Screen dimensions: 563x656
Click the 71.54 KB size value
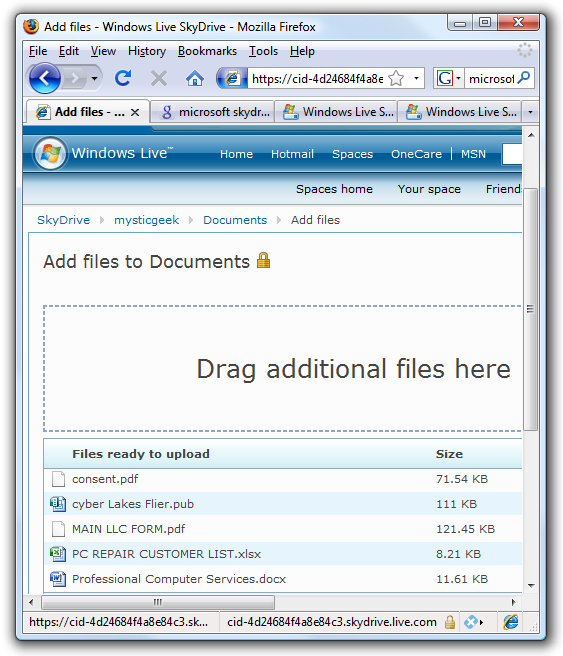coord(462,479)
